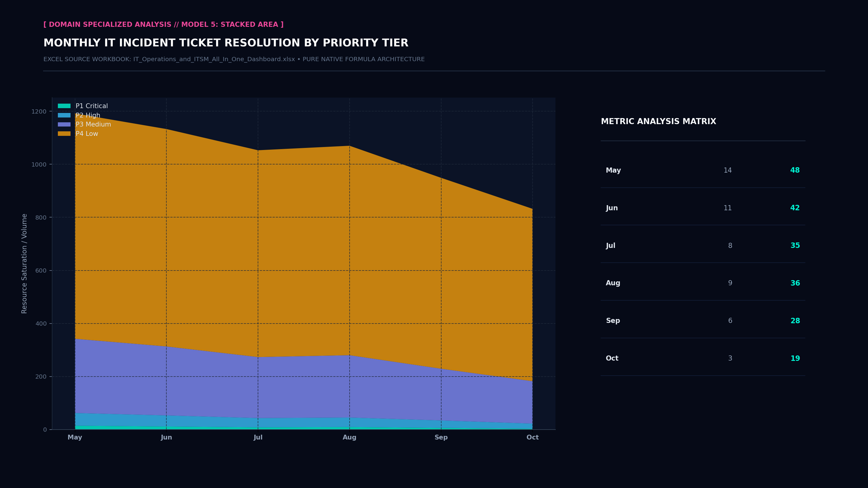This screenshot has height=488, width=868.
Task: Click the 600 y-axis tick label
Action: pyautogui.click(x=41, y=271)
